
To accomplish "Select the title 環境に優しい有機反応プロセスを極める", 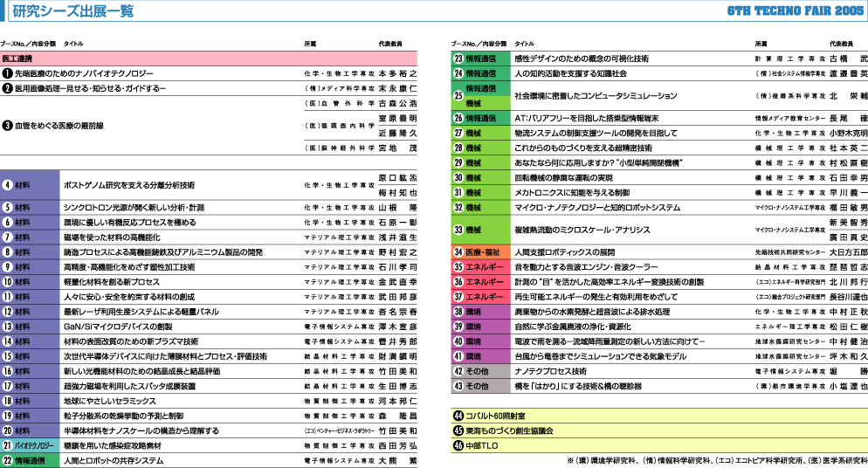I will (129, 223).
